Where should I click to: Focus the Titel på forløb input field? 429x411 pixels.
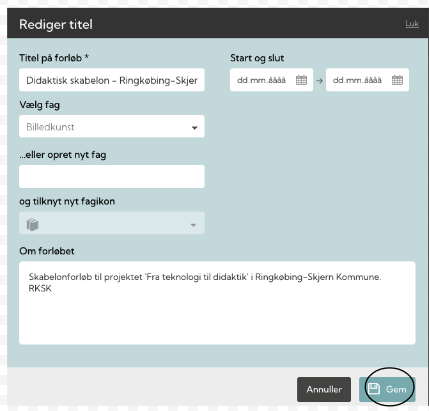112,80
